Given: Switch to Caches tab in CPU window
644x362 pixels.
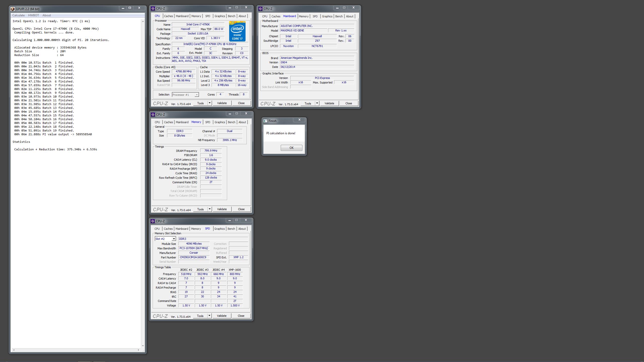Looking at the screenshot, I should (168, 16).
